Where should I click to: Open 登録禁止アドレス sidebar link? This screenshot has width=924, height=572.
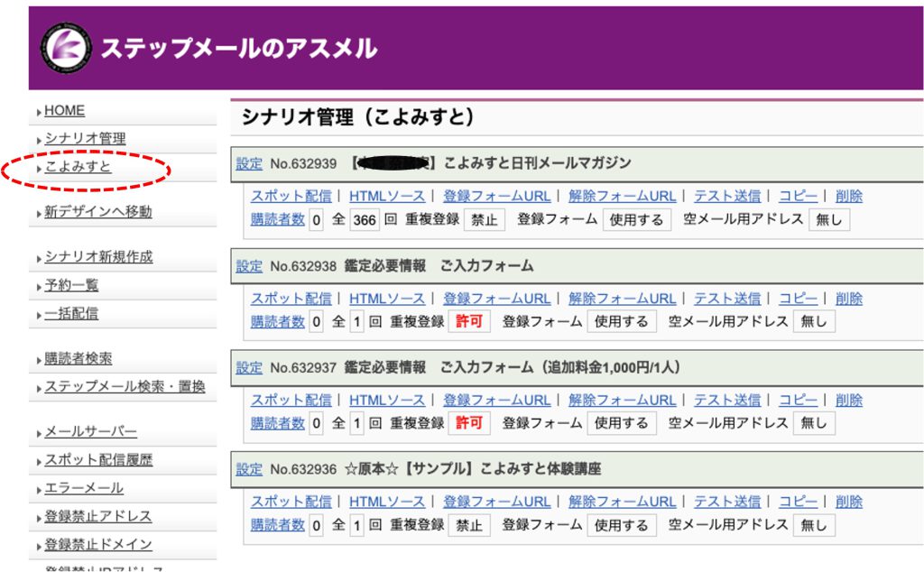[97, 516]
